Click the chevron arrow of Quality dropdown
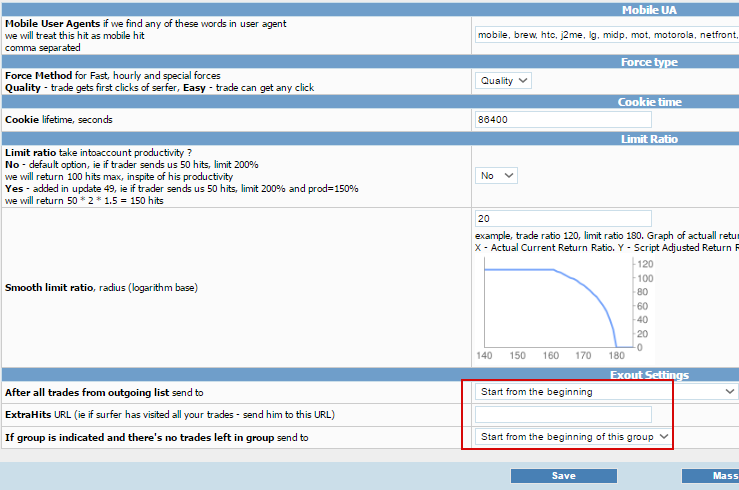 pyautogui.click(x=523, y=81)
